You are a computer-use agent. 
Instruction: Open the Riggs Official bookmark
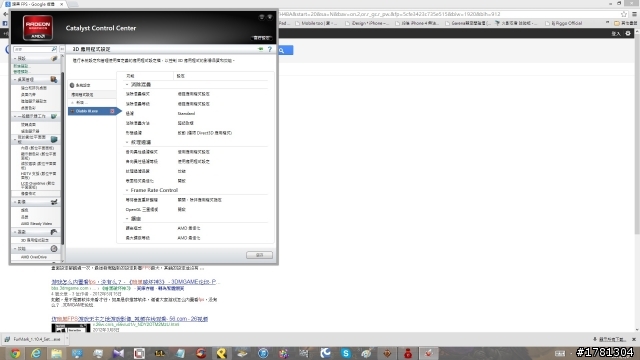(564, 23)
